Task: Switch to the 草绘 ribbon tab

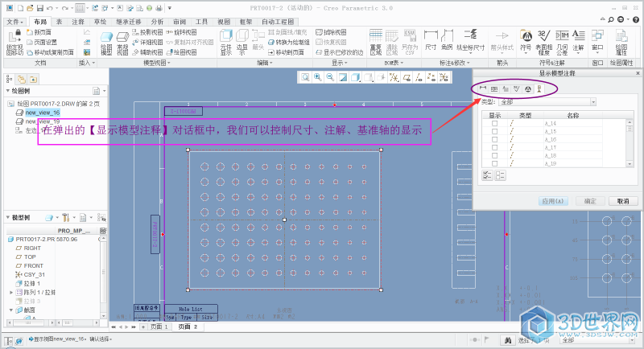Action: [x=100, y=22]
